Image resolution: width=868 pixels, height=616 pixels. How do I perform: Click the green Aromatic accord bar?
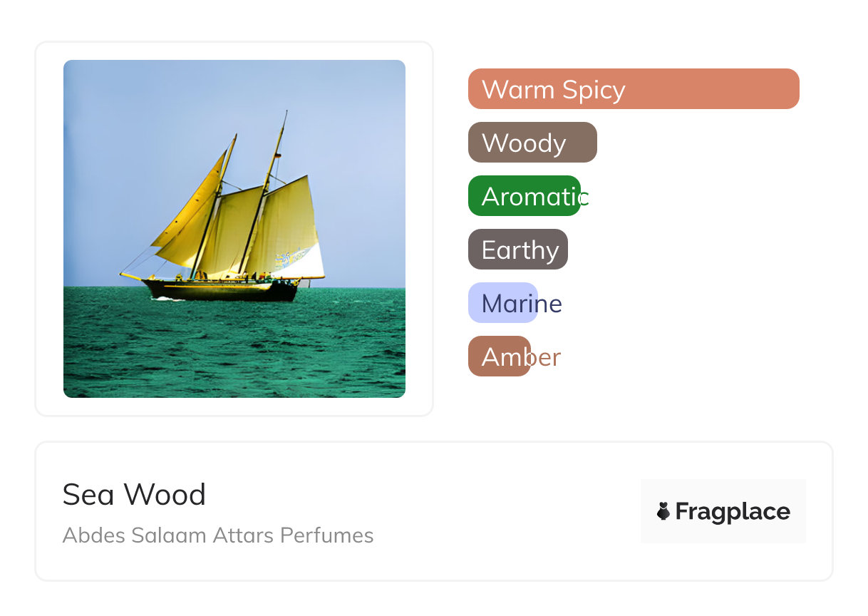pos(524,196)
